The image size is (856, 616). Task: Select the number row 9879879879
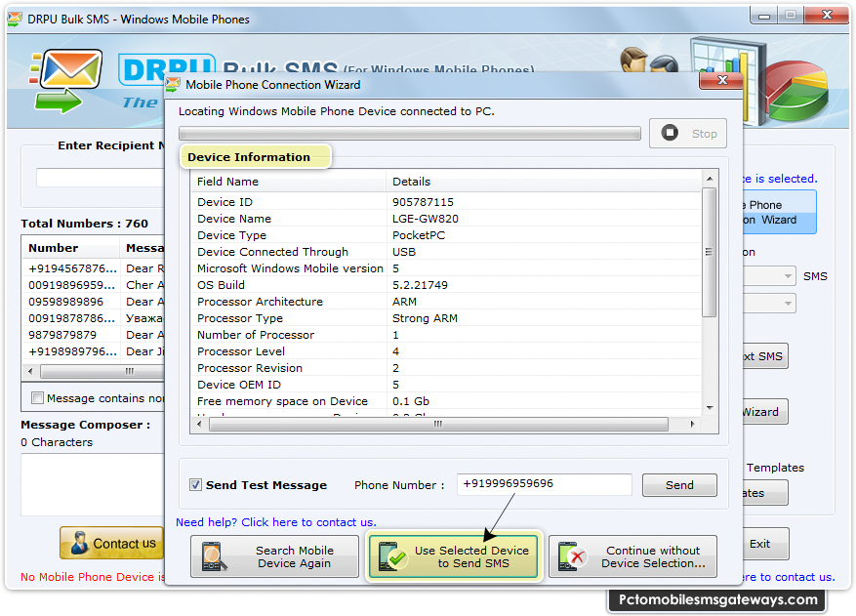pyautogui.click(x=94, y=335)
